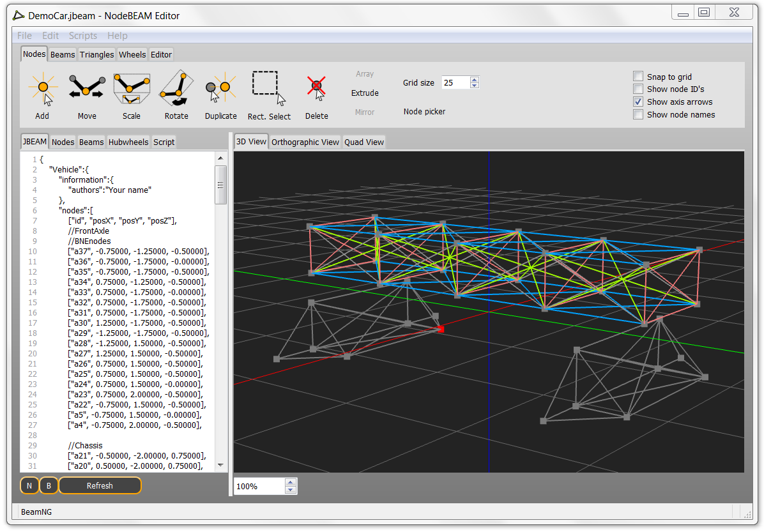The image size is (764, 532).
Task: Click the Extrude option
Action: (x=365, y=93)
